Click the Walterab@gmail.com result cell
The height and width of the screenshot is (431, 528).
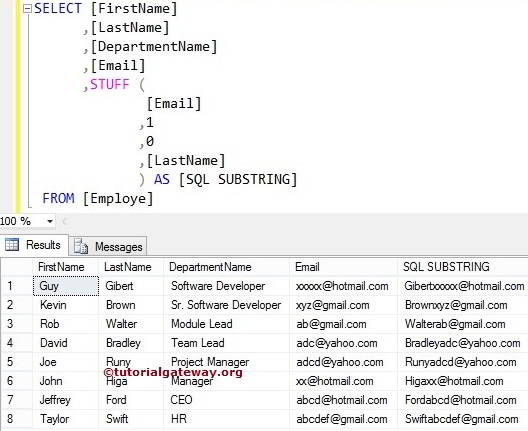click(463, 324)
